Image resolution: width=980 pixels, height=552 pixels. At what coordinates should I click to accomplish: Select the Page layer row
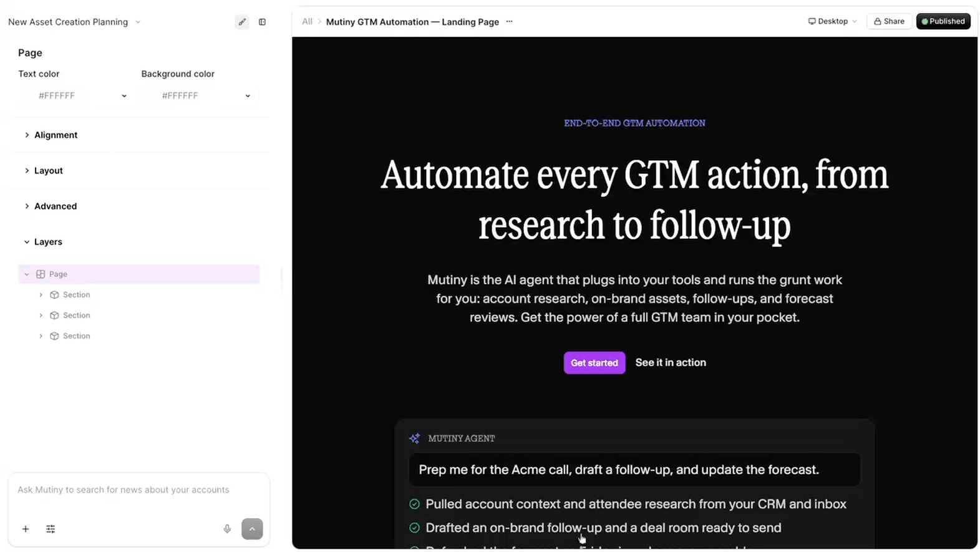139,274
